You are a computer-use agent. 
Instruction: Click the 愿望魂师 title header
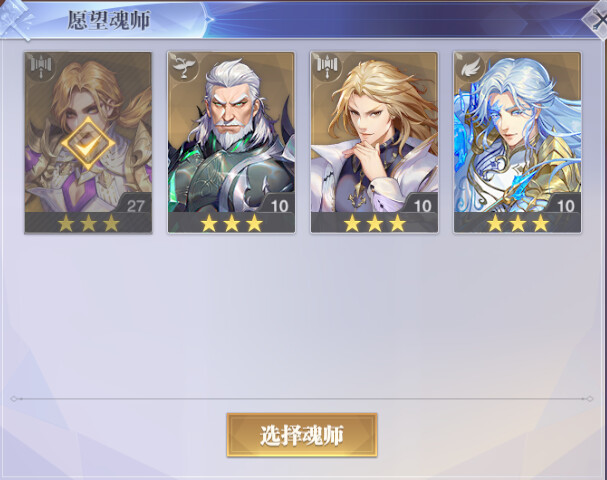[x=108, y=20]
